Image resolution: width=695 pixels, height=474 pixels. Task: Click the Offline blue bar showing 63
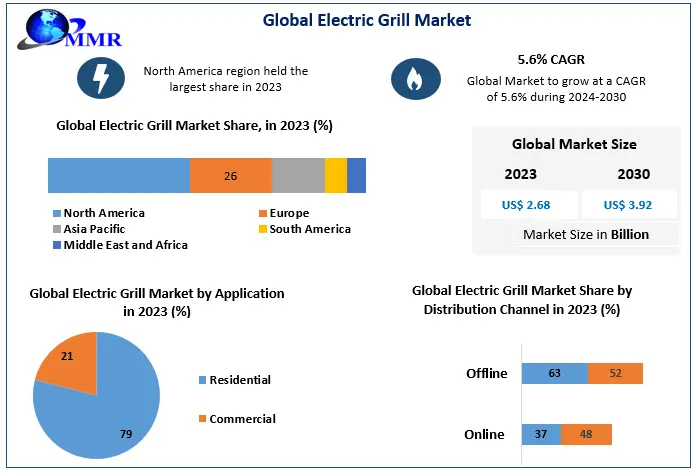pyautogui.click(x=555, y=374)
